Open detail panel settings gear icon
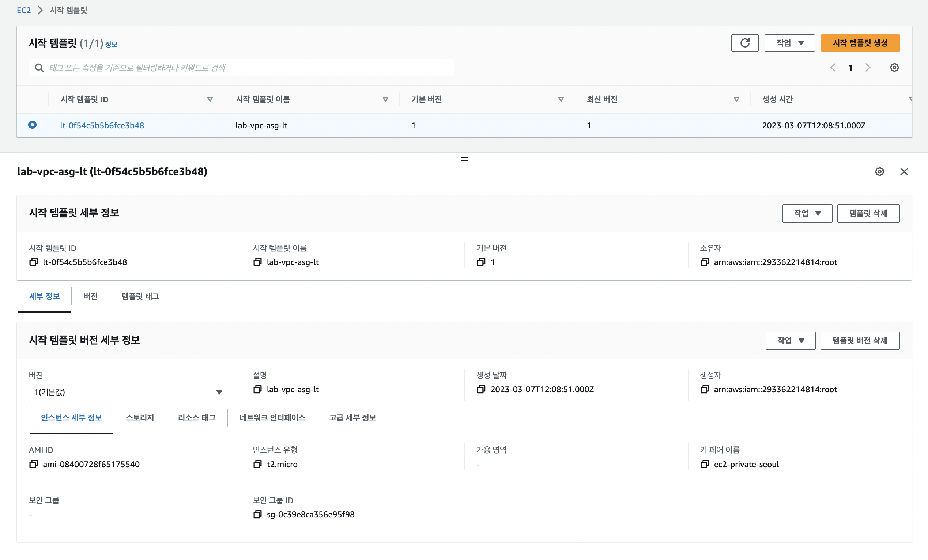This screenshot has width=928, height=560. pos(879,172)
